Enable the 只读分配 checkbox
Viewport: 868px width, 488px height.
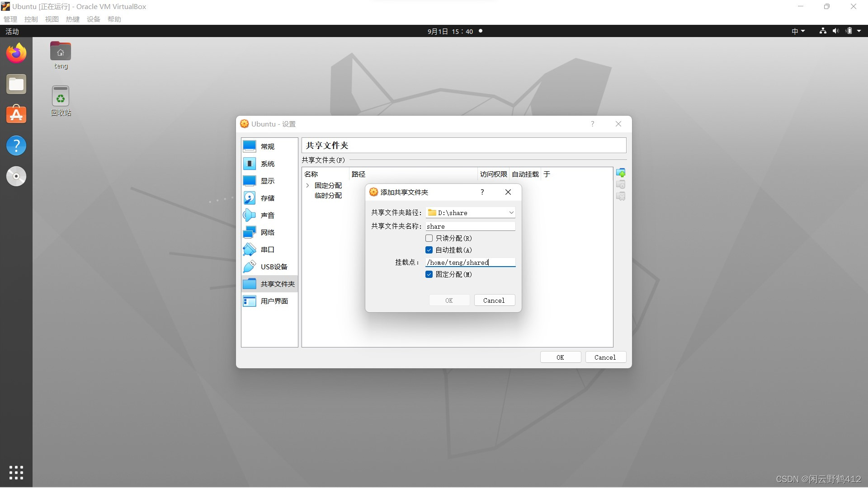(429, 238)
